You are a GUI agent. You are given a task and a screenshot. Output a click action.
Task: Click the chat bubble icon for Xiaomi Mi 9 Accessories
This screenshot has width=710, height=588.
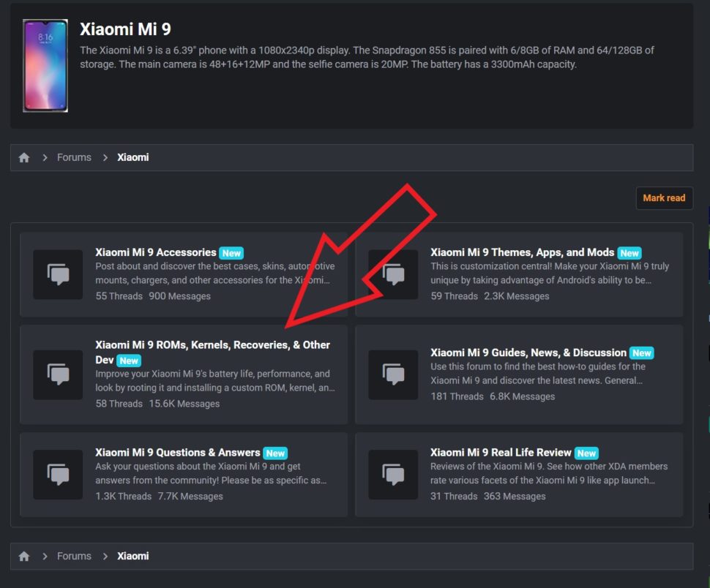pos(58,274)
